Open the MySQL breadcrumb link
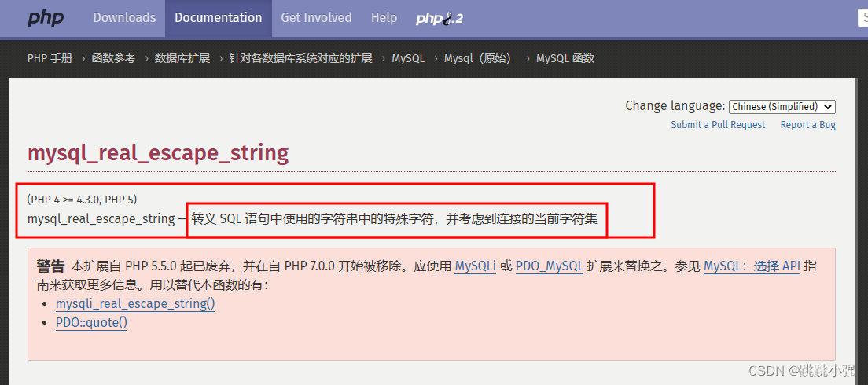The width and height of the screenshot is (868, 385). [x=408, y=58]
